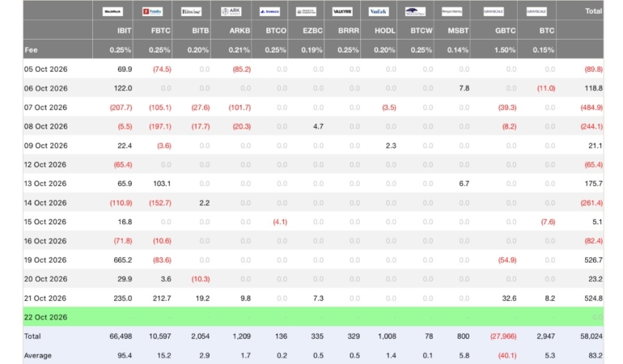
Task: Click the 32.6 GBTC inflow on 21 Oct
Action: click(x=509, y=298)
